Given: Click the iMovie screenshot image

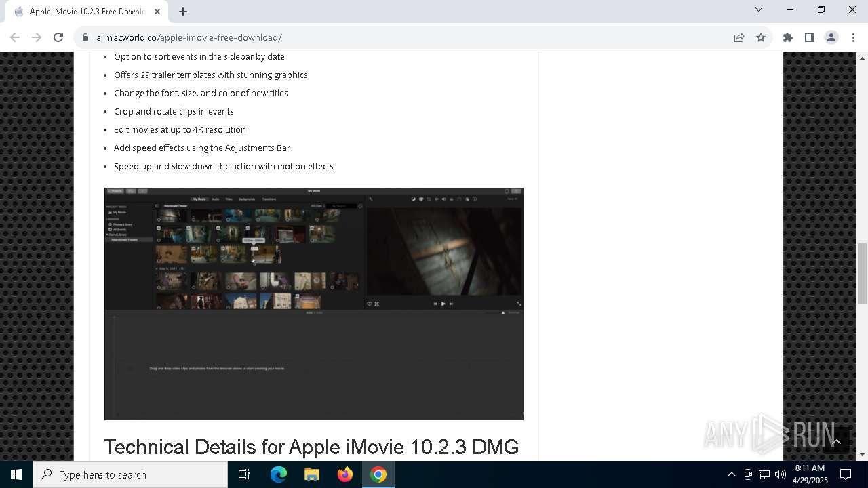Looking at the screenshot, I should (314, 304).
